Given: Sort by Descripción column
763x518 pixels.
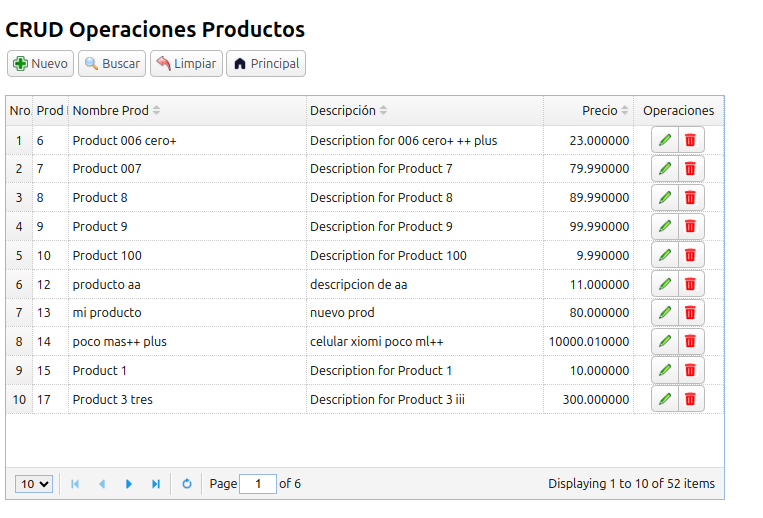Looking at the screenshot, I should [x=425, y=111].
